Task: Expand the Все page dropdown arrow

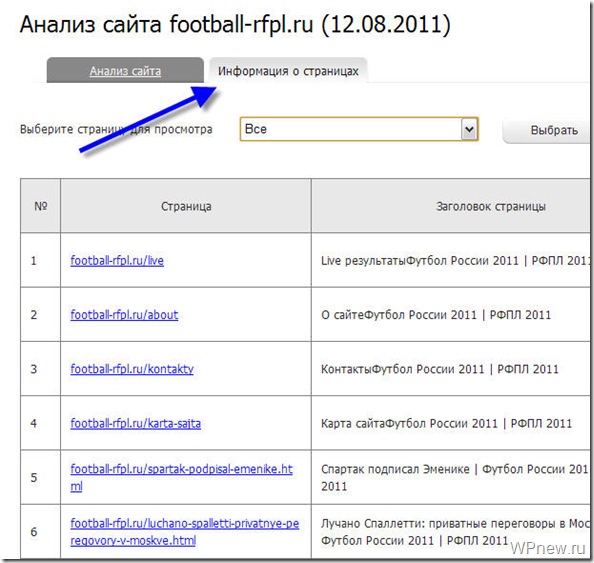Action: click(469, 129)
